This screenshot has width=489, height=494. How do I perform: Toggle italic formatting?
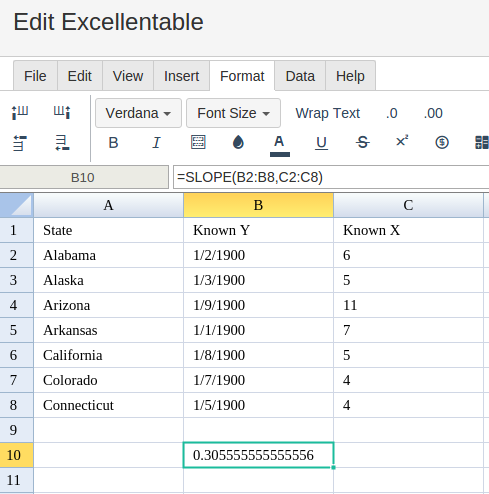pyautogui.click(x=156, y=143)
